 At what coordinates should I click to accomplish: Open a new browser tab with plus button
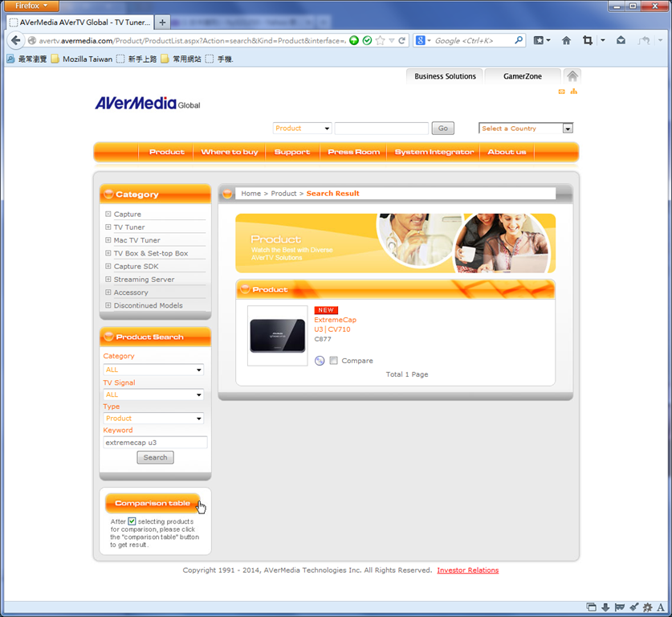click(x=162, y=22)
